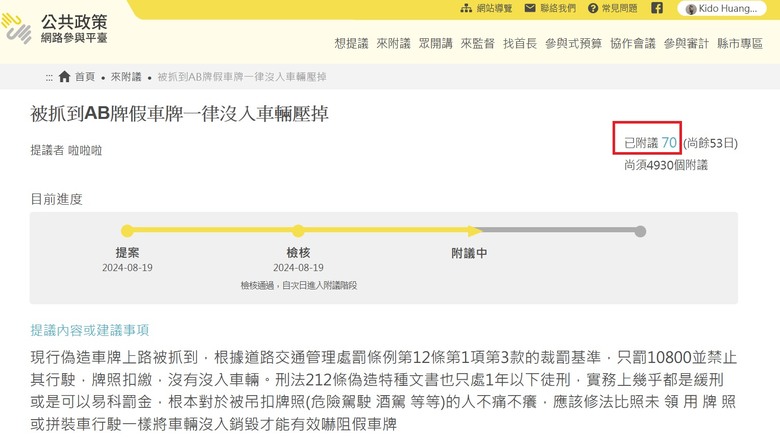780x439 pixels.
Task: Click the accessibility ::: anchor in breadcrumb
Action: click(49, 78)
